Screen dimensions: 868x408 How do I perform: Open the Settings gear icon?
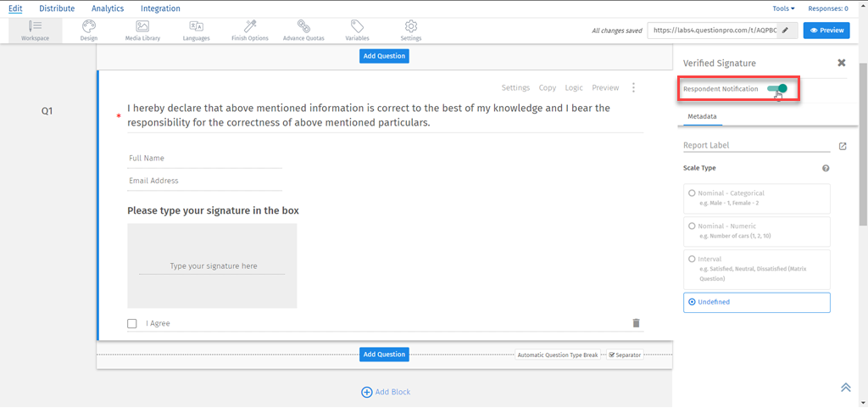coord(411,26)
